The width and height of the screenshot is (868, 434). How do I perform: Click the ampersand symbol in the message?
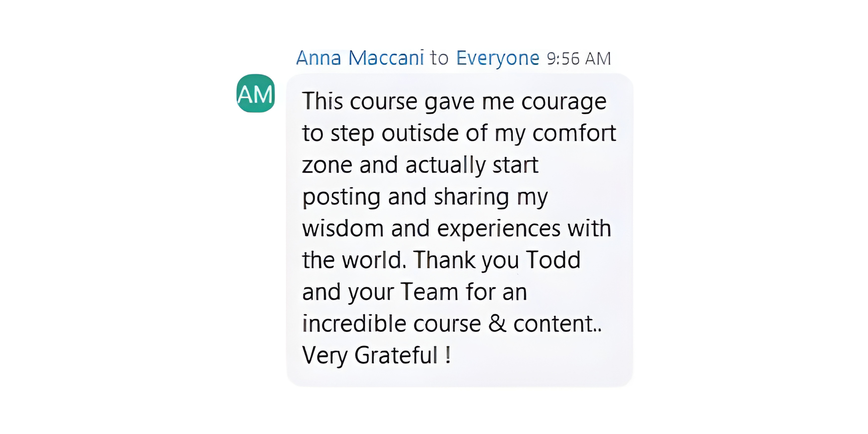coord(497,323)
